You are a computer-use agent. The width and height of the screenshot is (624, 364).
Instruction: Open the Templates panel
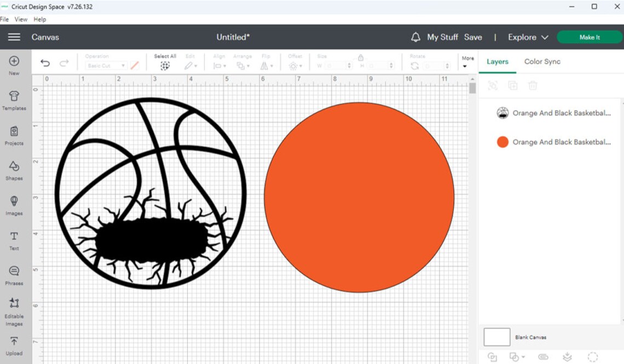[14, 101]
